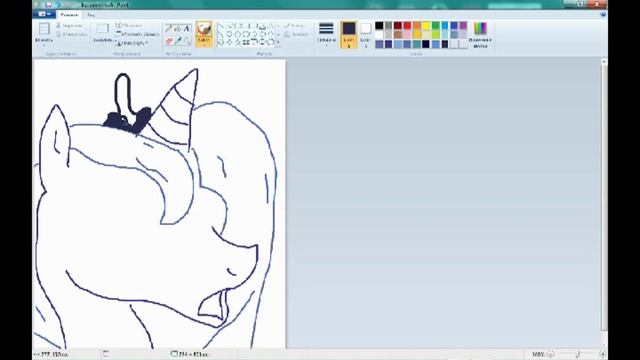Click the Save icon in quick access toolbar
Viewport: 640px width, 360px height.
[x=48, y=4]
